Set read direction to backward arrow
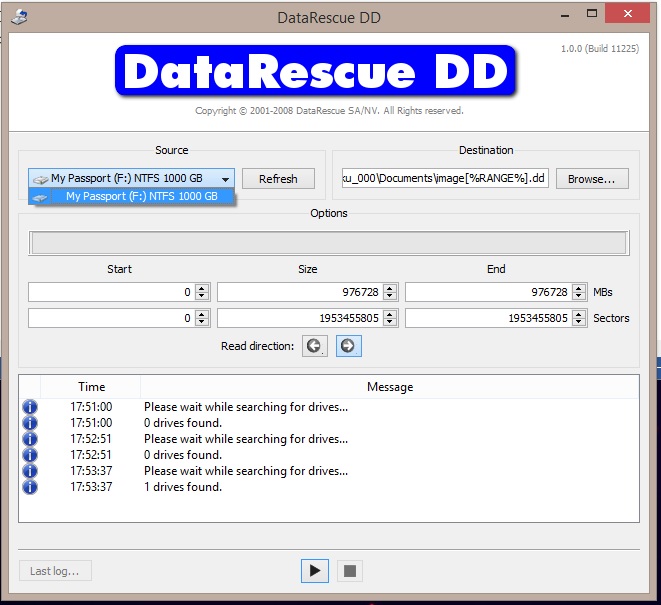661x605 pixels. (x=314, y=346)
